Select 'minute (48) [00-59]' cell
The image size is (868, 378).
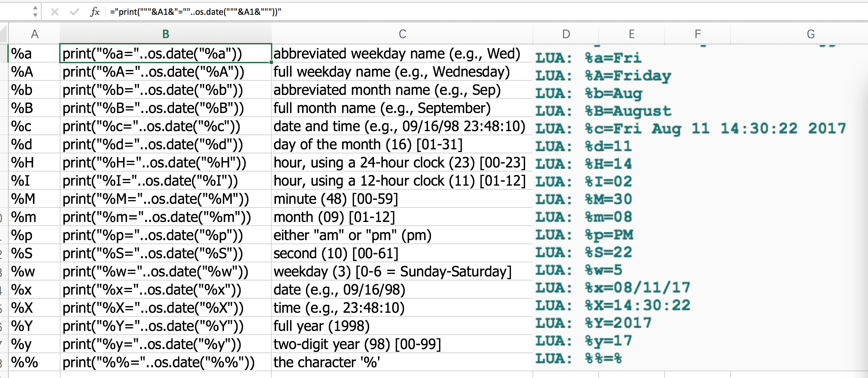[x=402, y=199]
